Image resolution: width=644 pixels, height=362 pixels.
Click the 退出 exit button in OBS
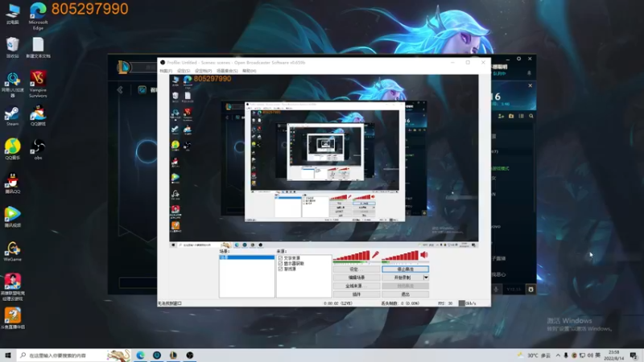[x=406, y=294]
